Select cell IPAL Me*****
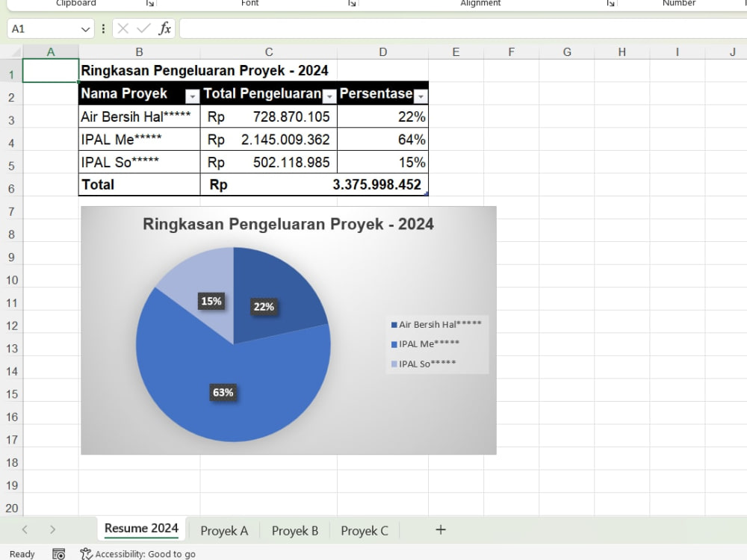 tap(139, 140)
